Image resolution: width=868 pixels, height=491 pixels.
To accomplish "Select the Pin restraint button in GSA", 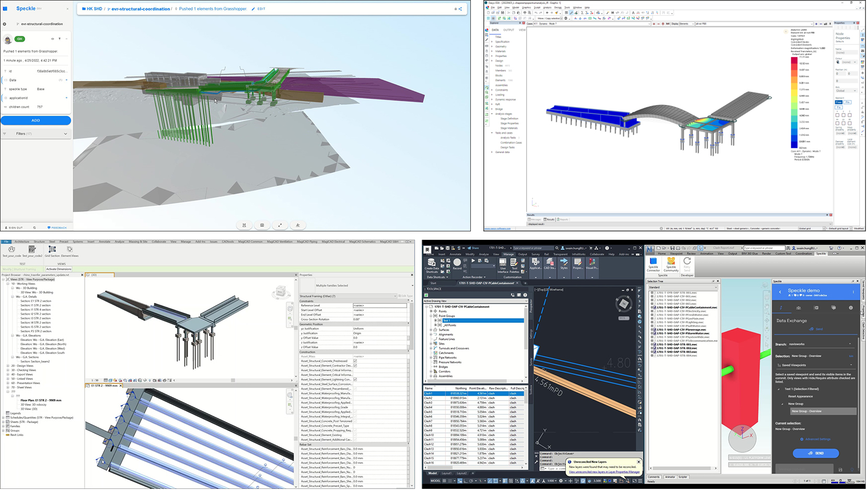I will click(849, 103).
